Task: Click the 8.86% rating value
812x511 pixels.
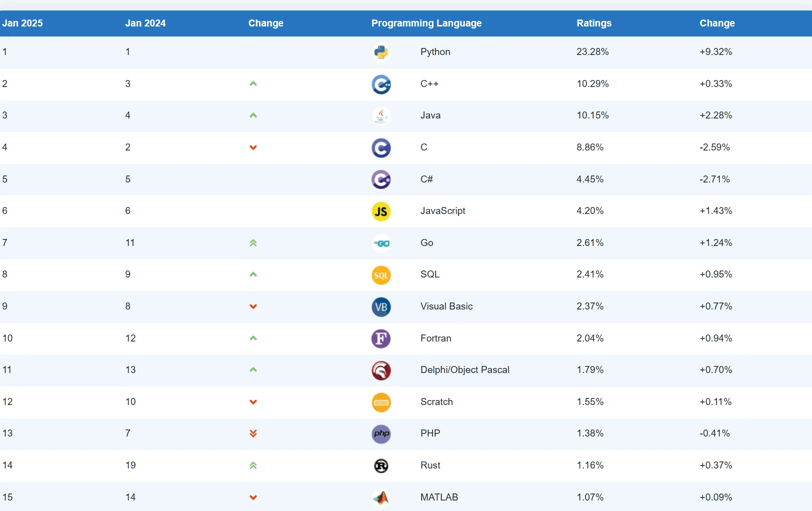Action: pyautogui.click(x=590, y=147)
